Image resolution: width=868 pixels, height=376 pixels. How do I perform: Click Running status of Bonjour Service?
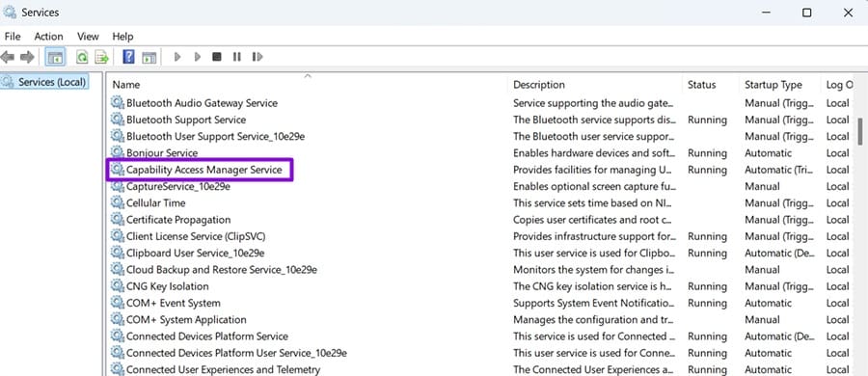tap(707, 153)
